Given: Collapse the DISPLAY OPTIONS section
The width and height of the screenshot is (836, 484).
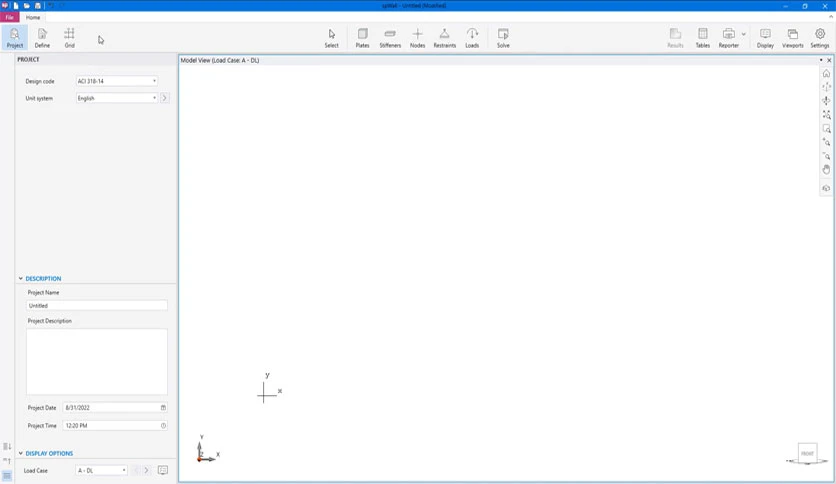Looking at the screenshot, I should point(21,453).
